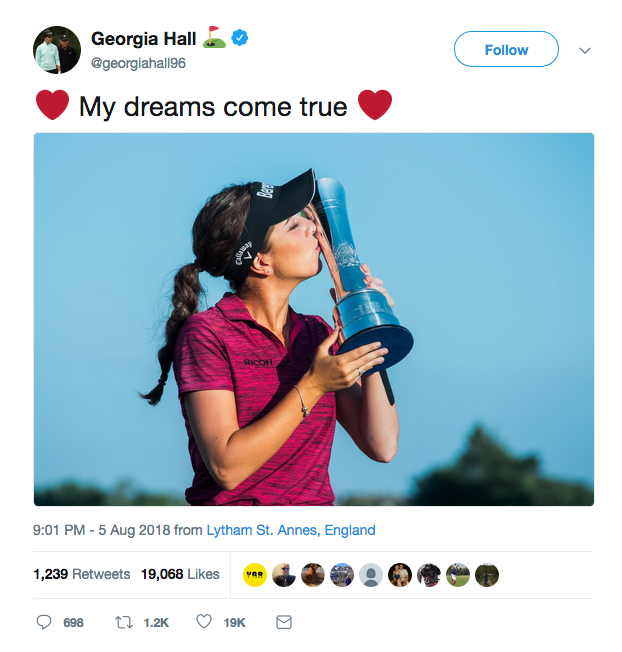
Task: Click the Georgia Hall display name
Action: (x=143, y=39)
